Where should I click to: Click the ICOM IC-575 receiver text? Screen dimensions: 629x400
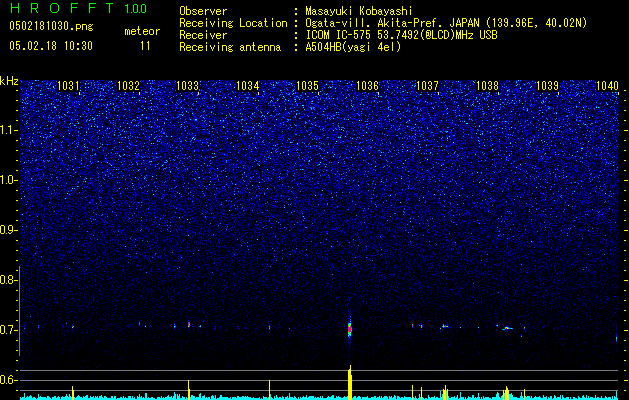tap(401, 35)
